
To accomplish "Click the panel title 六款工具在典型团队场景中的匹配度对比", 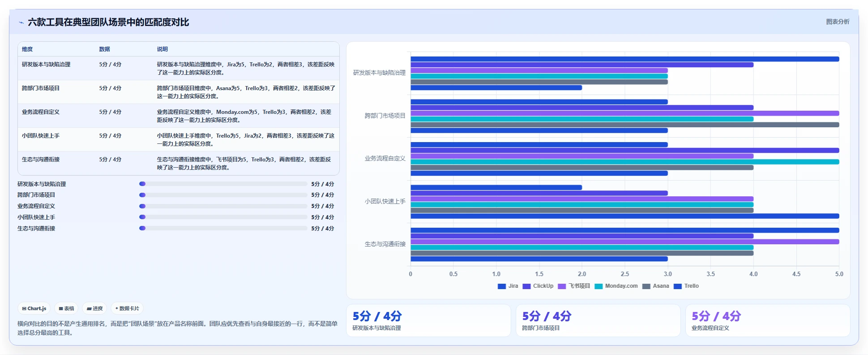I will 108,22.
